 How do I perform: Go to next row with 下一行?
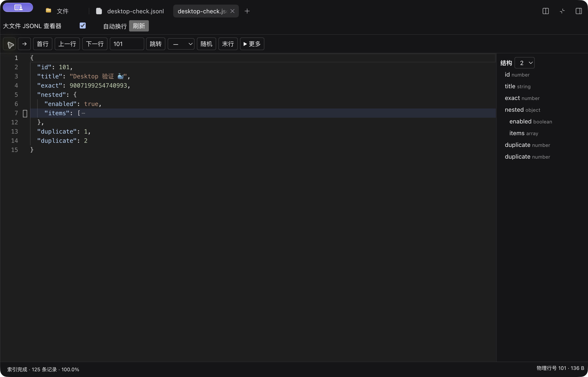click(x=95, y=44)
